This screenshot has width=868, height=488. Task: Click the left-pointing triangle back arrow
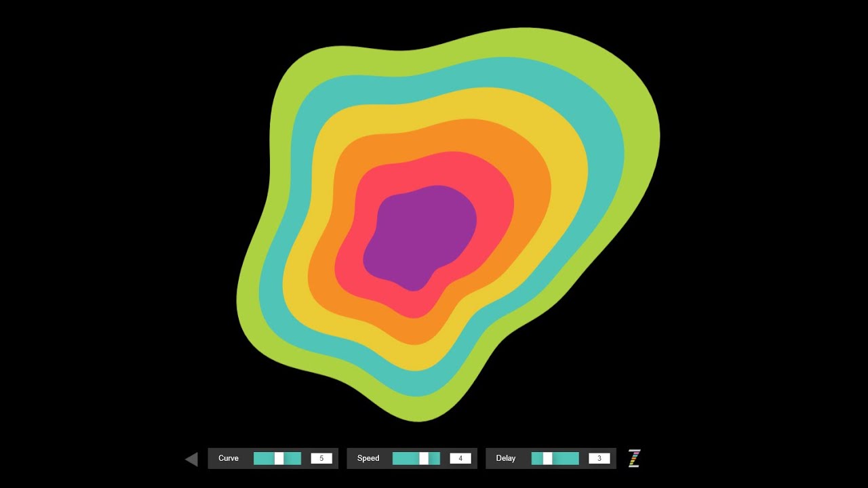pyautogui.click(x=191, y=459)
